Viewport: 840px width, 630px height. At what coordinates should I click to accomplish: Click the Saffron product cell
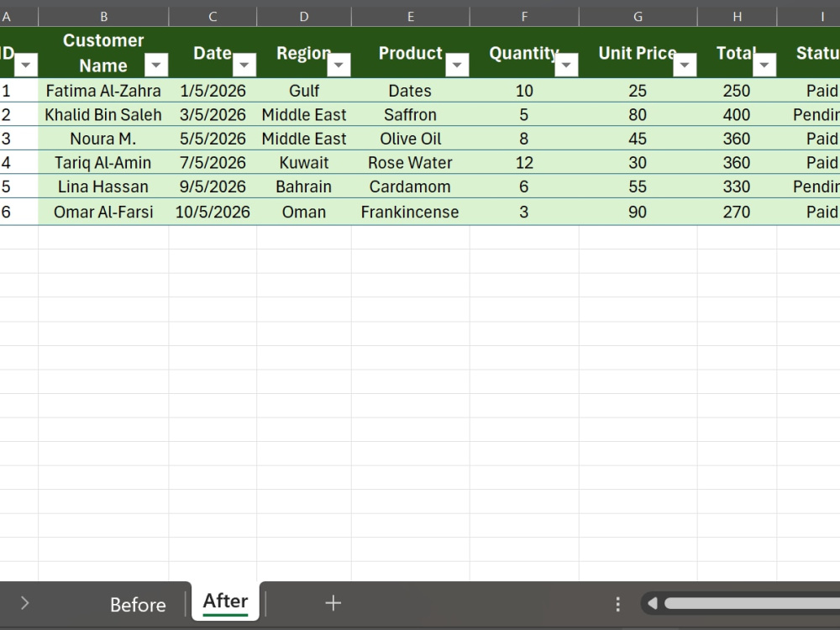click(411, 114)
